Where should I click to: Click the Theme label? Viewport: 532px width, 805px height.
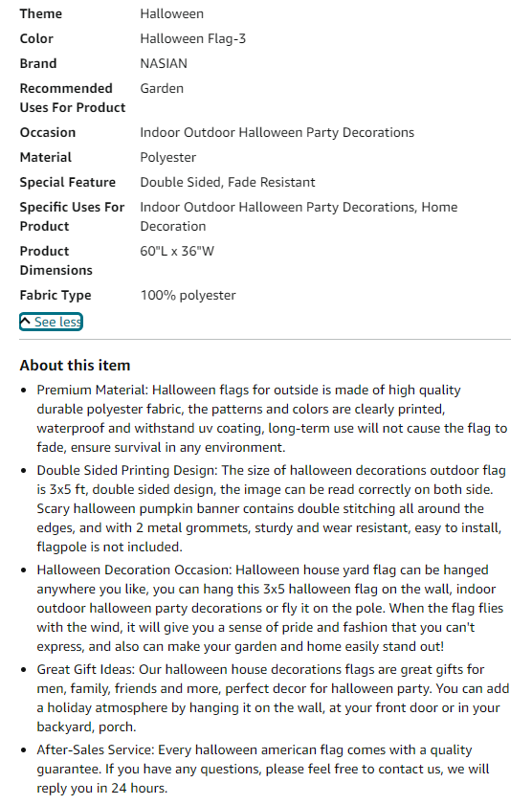41,13
